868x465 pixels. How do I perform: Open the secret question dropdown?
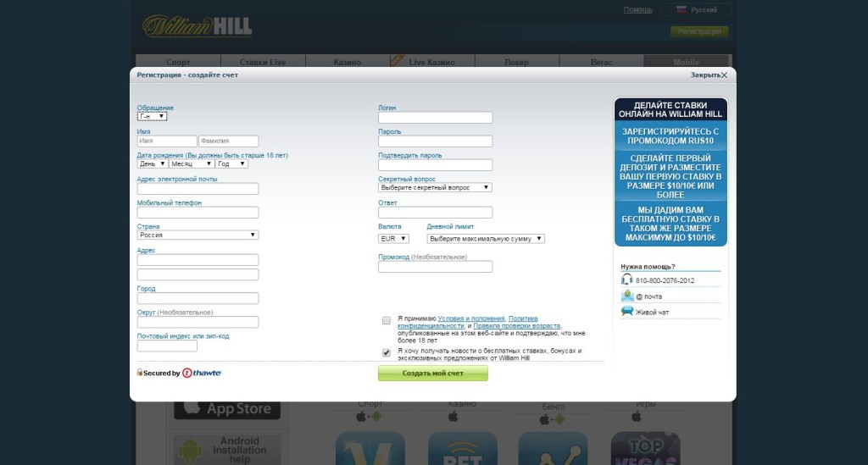pos(435,187)
